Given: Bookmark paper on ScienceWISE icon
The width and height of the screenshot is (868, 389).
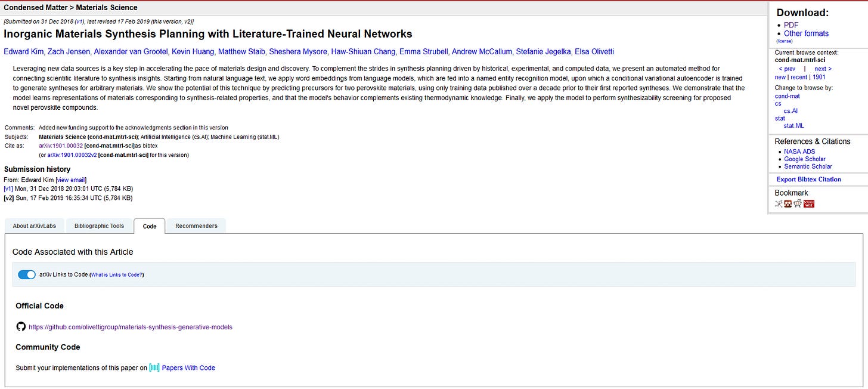Looking at the screenshot, I should [808, 203].
